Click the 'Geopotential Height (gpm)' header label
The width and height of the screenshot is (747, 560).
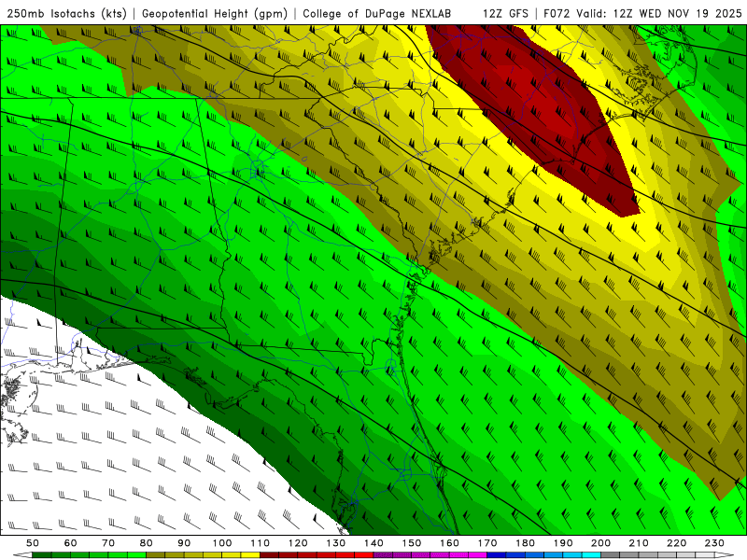(215, 14)
